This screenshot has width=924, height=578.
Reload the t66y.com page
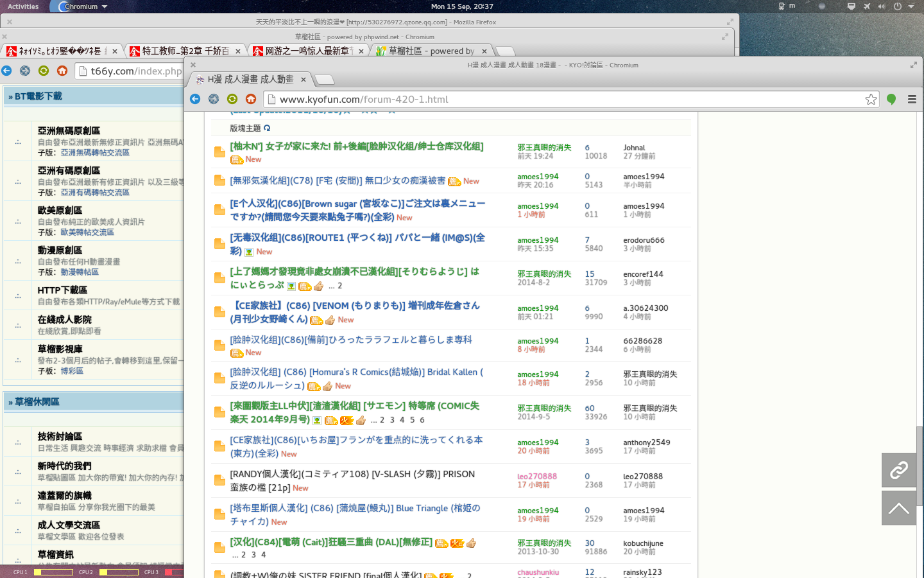tap(44, 71)
